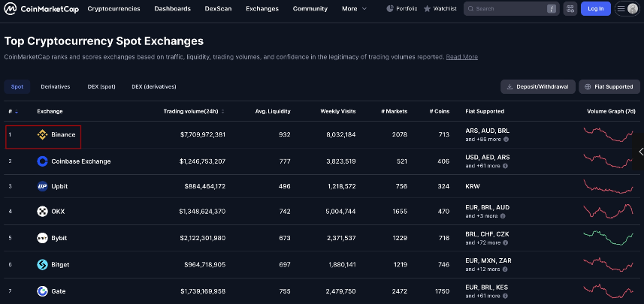Open the Cryptocurrencies menu
The width and height of the screenshot is (644, 304).
(113, 8)
